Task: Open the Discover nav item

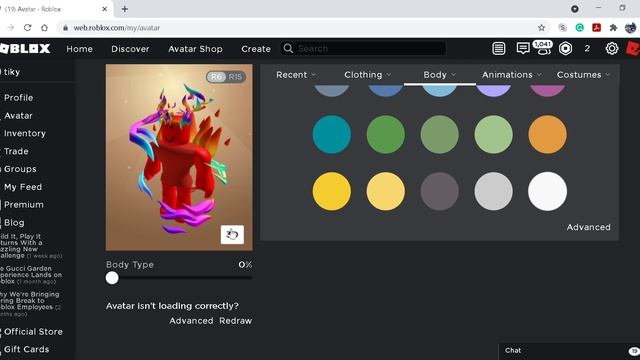Action: click(x=130, y=49)
